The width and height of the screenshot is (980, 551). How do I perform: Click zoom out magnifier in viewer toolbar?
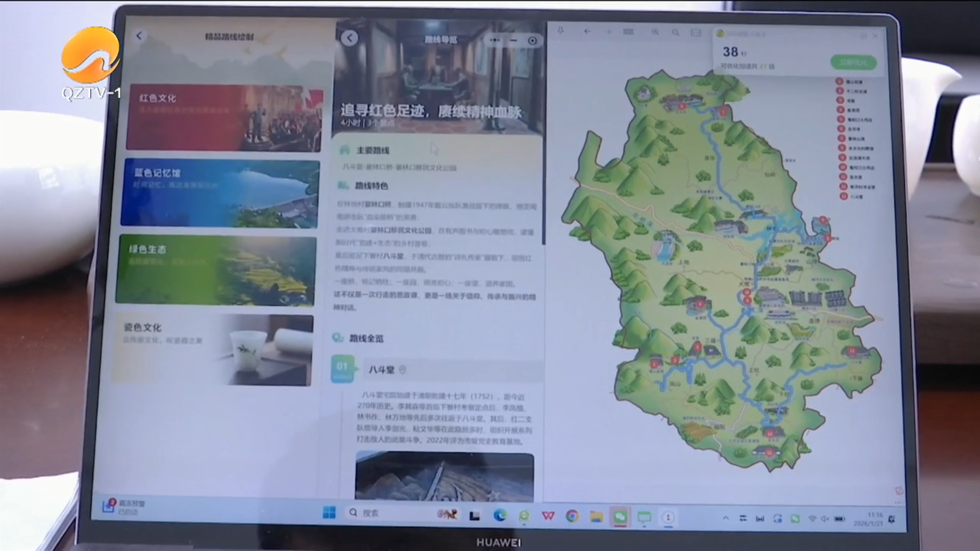pos(675,33)
